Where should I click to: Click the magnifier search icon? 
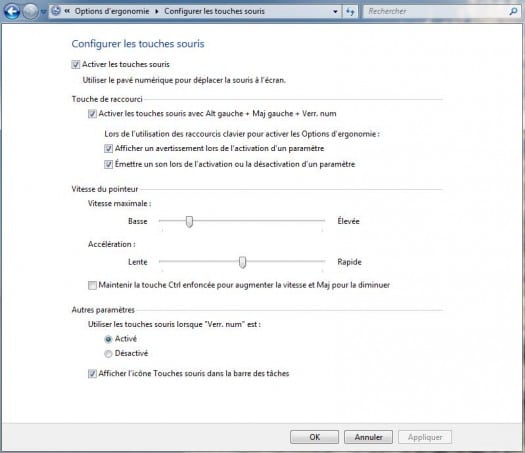(x=513, y=11)
